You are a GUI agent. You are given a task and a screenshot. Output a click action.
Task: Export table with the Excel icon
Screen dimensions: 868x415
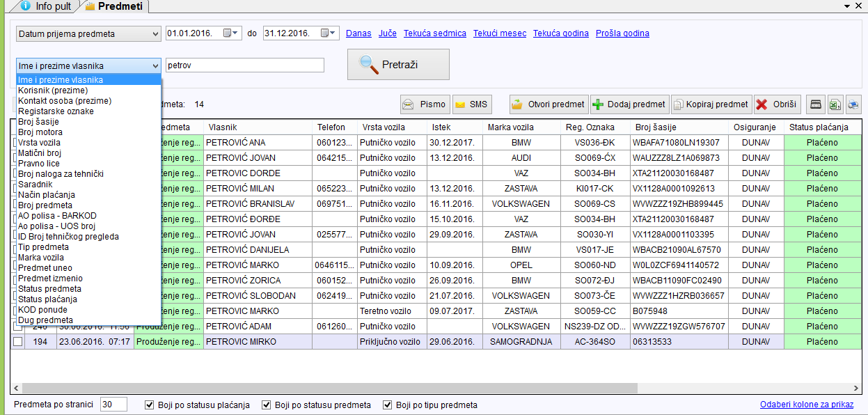pyautogui.click(x=834, y=104)
